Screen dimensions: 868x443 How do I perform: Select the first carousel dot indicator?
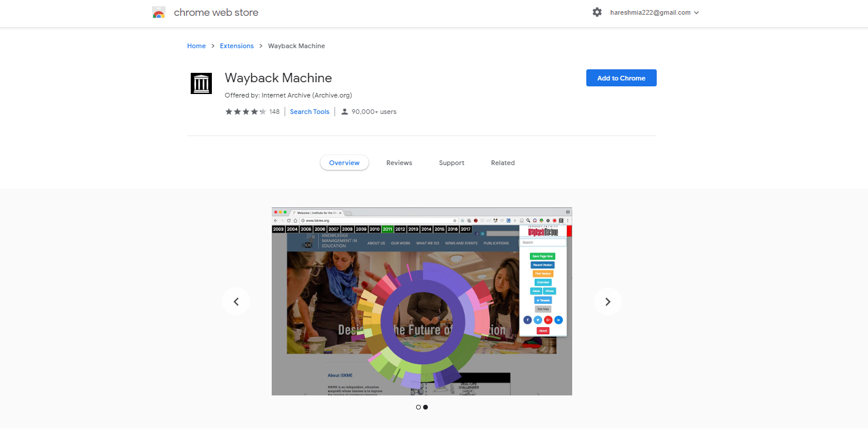pos(418,407)
